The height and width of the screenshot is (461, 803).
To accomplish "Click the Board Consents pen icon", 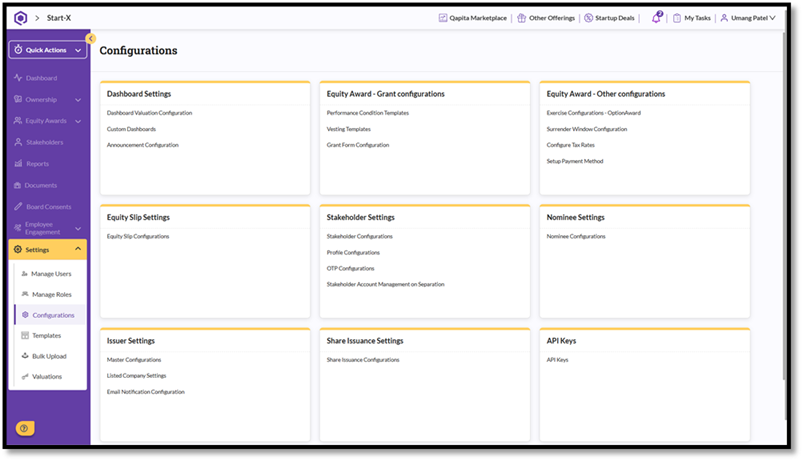I will point(18,206).
